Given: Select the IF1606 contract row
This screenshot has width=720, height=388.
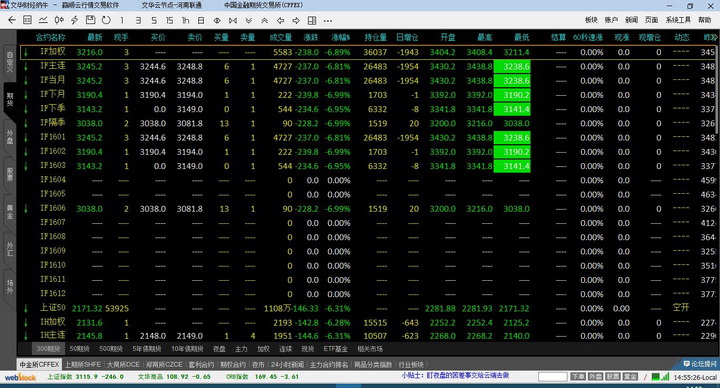Looking at the screenshot, I should pyautogui.click(x=367, y=209).
